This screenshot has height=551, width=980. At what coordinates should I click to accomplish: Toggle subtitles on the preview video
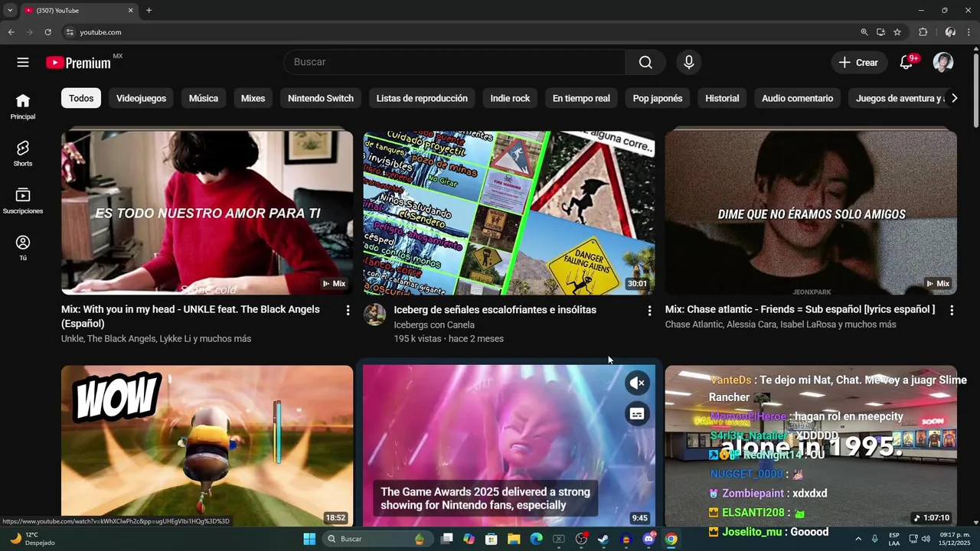pos(637,413)
